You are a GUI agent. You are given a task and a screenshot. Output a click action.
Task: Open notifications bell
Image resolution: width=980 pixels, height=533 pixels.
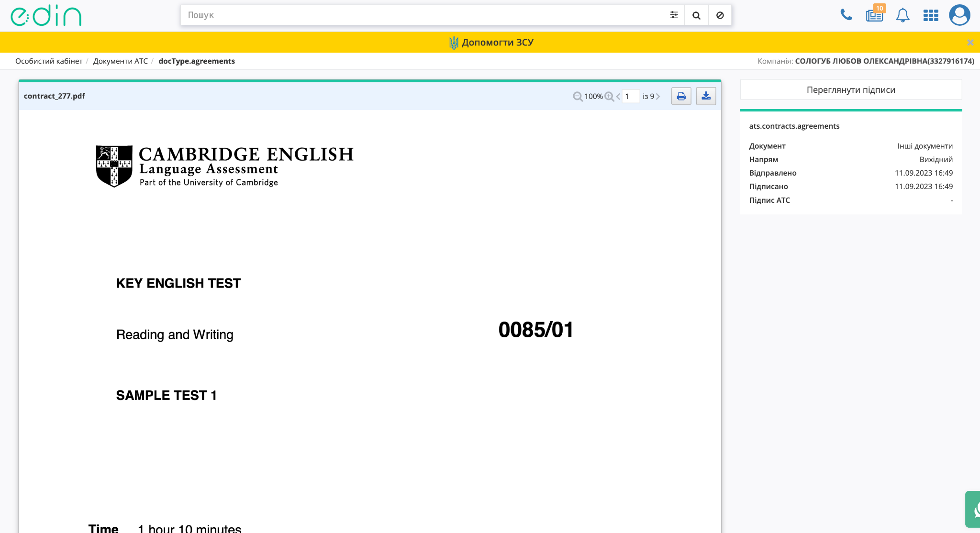[902, 15]
